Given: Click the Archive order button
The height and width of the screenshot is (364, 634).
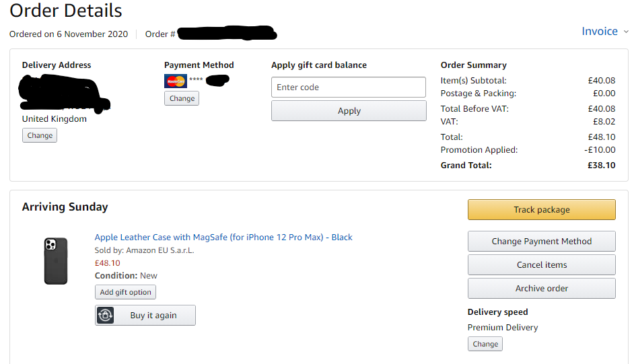Looking at the screenshot, I should coord(541,288).
